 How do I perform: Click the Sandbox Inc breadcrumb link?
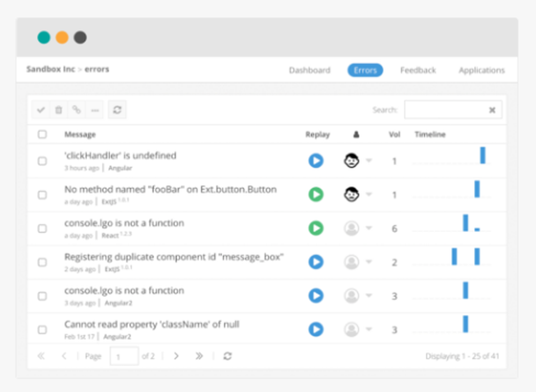pyautogui.click(x=50, y=69)
